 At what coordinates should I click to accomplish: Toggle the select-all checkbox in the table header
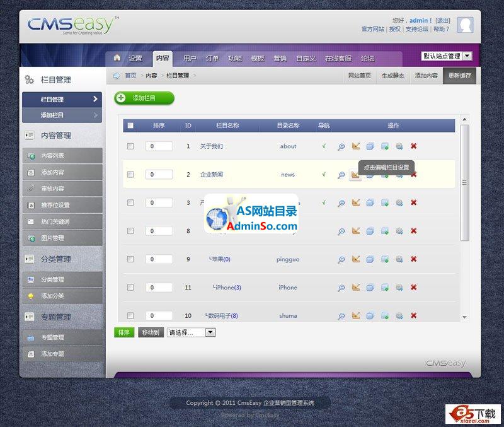point(130,126)
